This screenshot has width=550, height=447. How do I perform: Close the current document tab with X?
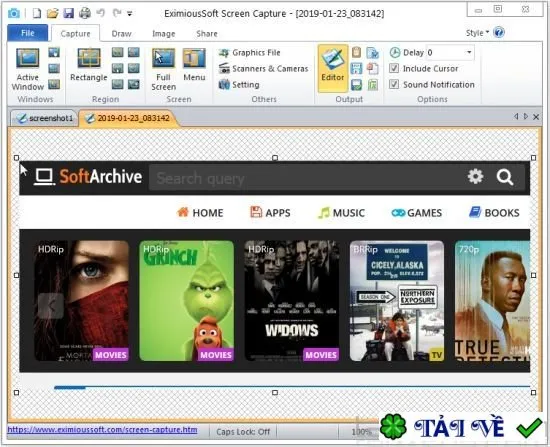[x=536, y=117]
